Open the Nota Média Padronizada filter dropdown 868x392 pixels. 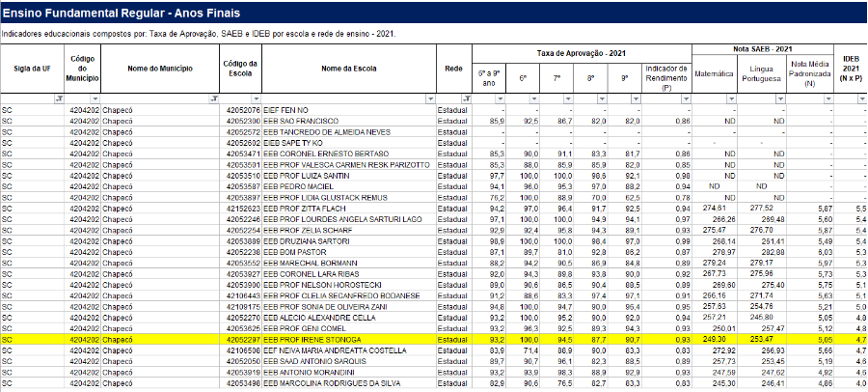(x=828, y=98)
